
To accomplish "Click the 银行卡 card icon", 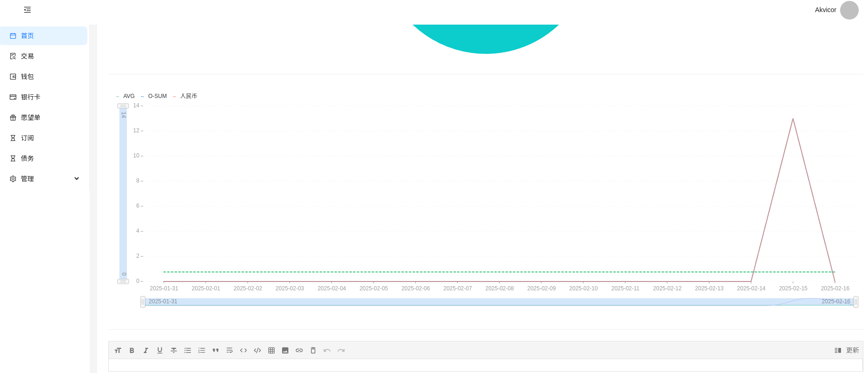I will click(13, 97).
